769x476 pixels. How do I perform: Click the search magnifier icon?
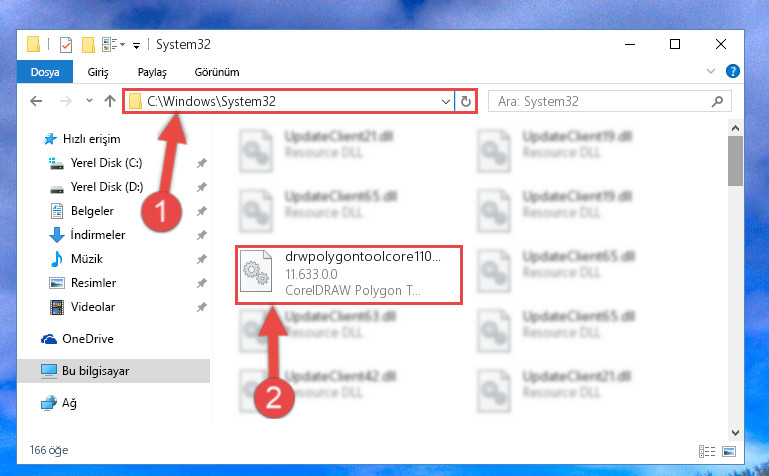(x=718, y=101)
